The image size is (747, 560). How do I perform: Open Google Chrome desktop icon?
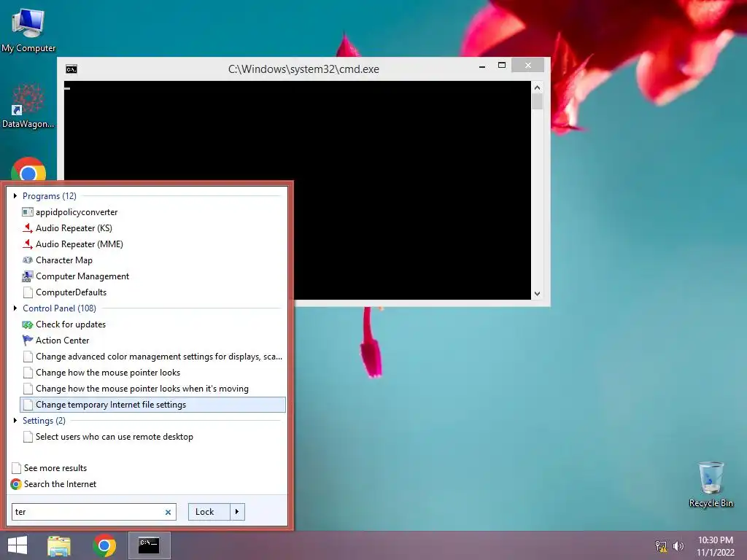coord(28,169)
